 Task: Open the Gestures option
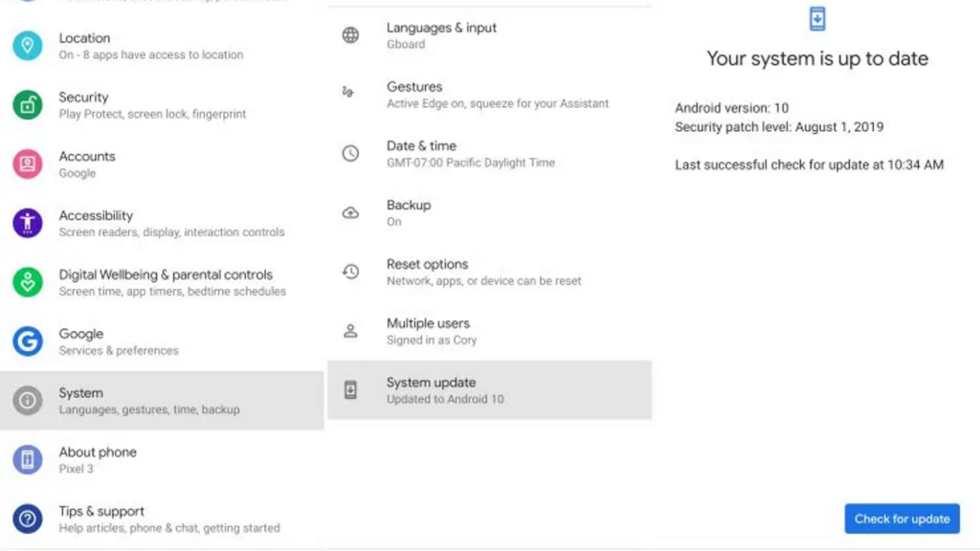489,95
